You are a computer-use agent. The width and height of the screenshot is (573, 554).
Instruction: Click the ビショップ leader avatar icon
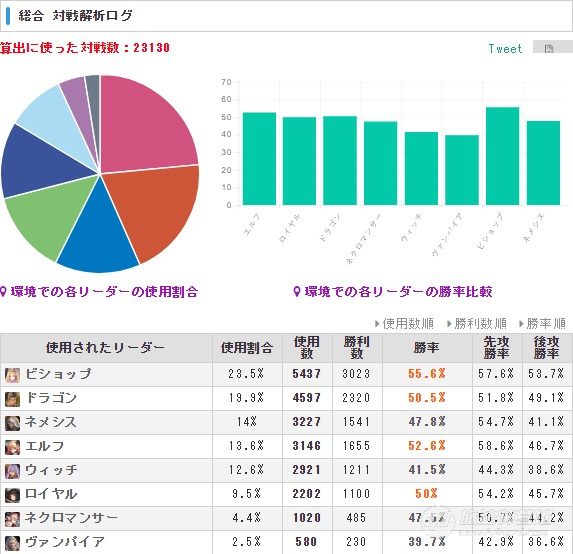click(12, 375)
